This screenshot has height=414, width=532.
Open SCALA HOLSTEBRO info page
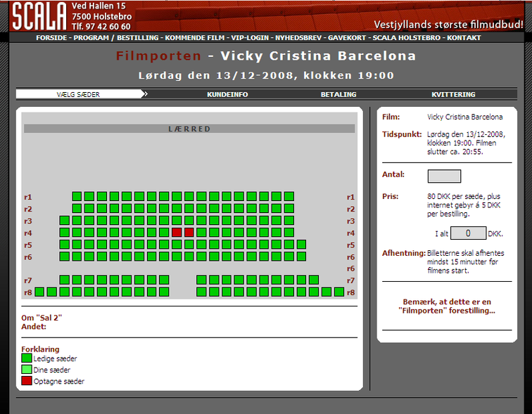pos(407,38)
